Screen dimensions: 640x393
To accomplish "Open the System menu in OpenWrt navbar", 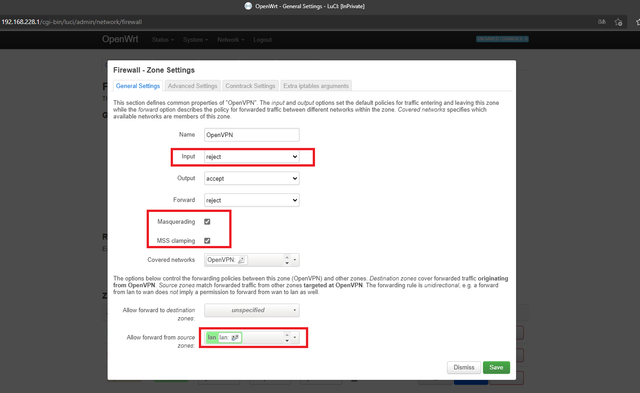I will [x=195, y=40].
